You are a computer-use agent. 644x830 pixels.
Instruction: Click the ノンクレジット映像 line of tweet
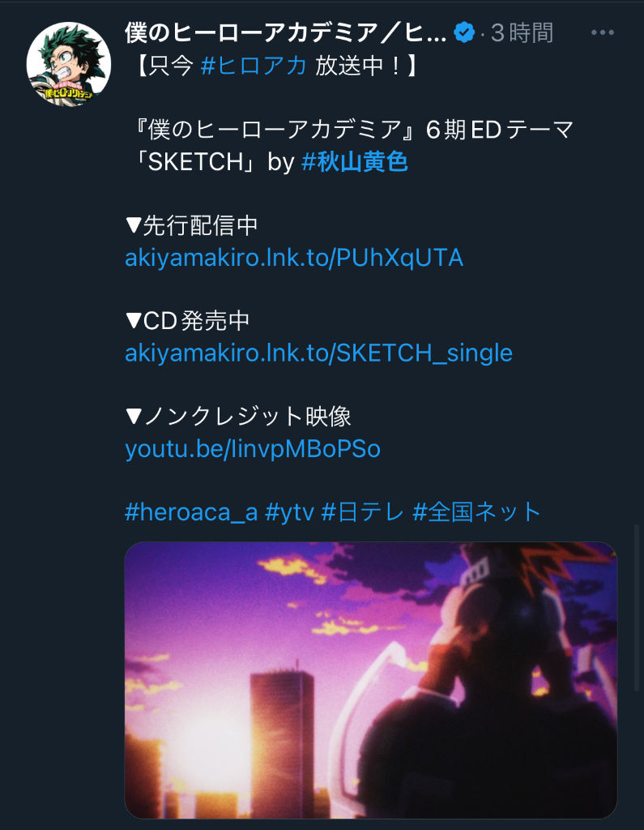tap(238, 417)
